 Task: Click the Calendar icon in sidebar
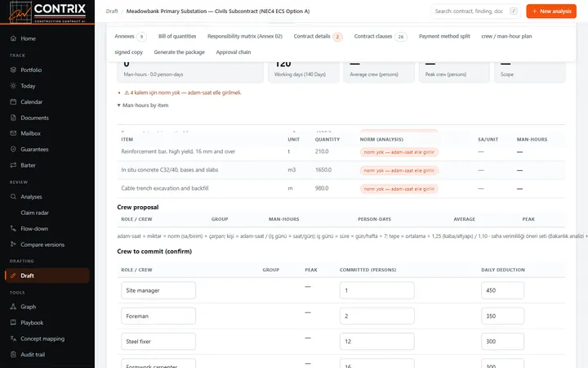[13, 101]
